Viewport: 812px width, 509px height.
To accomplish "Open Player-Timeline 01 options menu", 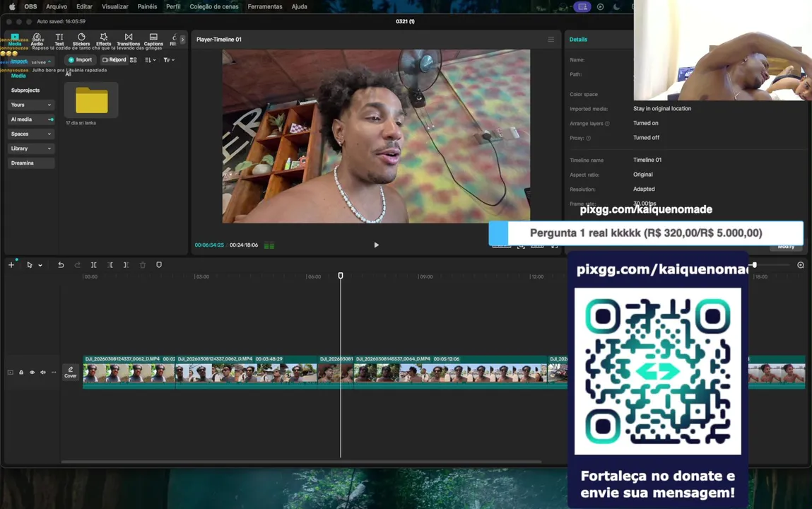I will pyautogui.click(x=551, y=40).
